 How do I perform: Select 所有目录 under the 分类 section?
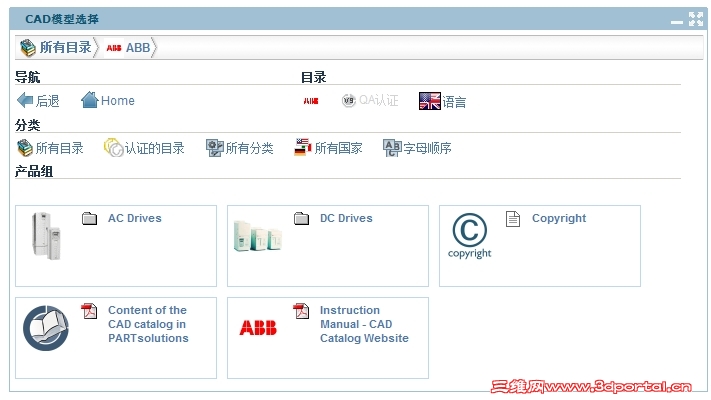click(x=59, y=148)
